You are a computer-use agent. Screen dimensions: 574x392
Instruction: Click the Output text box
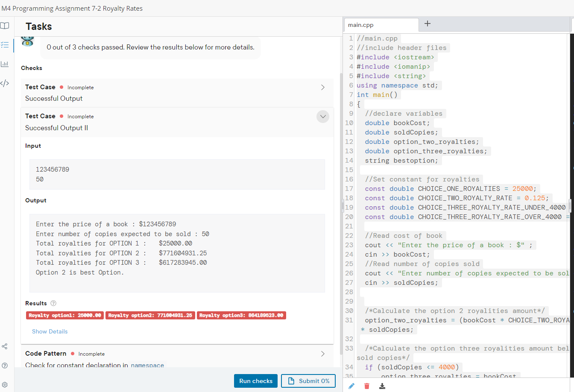tap(177, 253)
